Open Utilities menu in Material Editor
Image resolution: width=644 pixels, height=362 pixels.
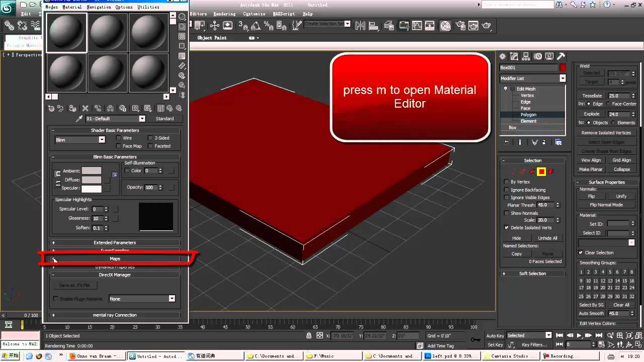coord(148,8)
